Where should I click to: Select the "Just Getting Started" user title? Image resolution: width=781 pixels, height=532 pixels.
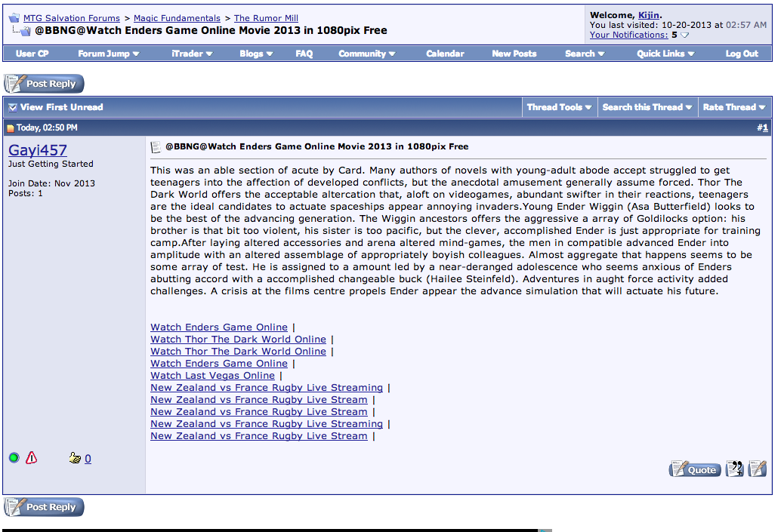(x=51, y=164)
